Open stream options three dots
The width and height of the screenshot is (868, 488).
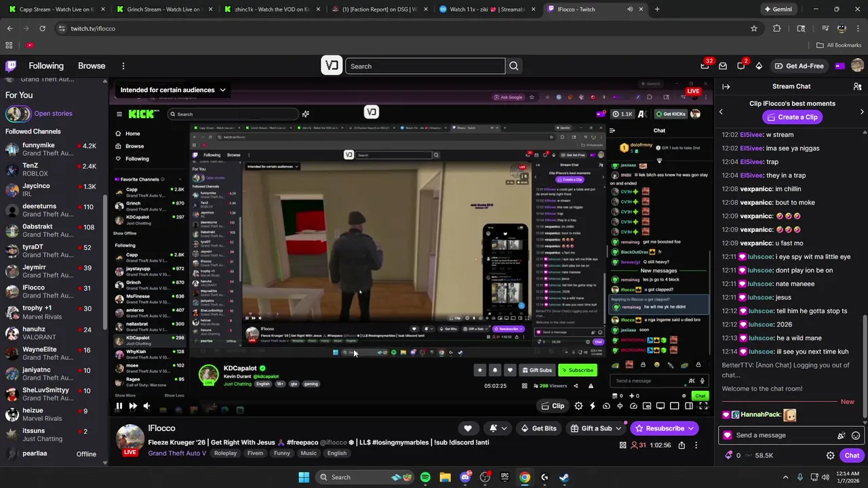pyautogui.click(x=696, y=445)
